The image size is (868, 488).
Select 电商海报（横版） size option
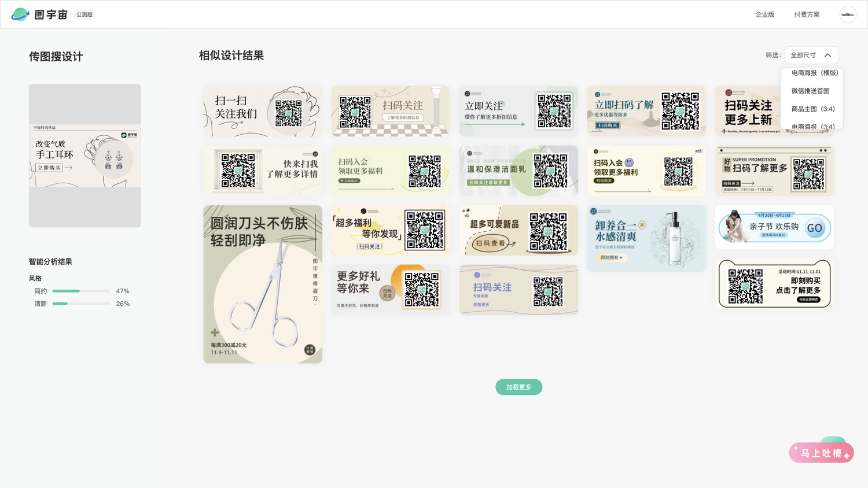[814, 73]
